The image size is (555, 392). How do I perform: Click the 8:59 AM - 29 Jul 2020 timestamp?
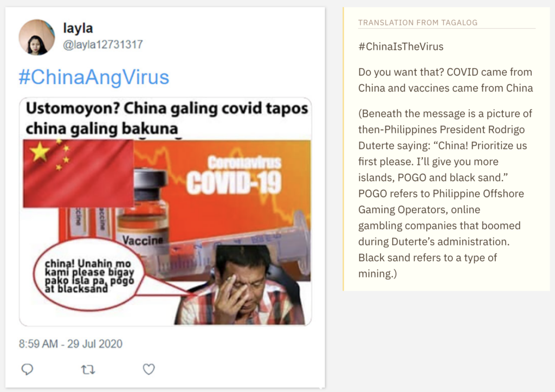click(70, 344)
